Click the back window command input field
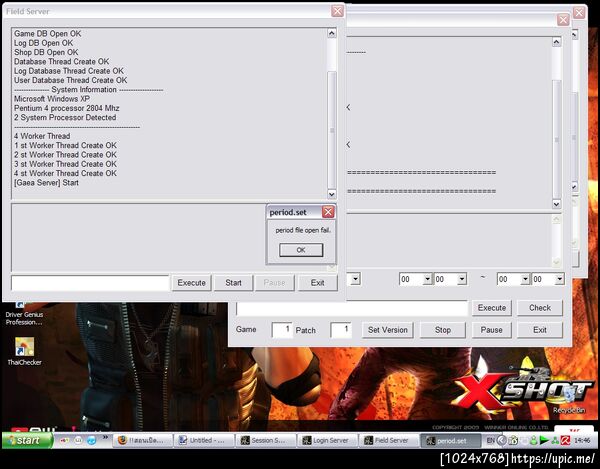The image size is (600, 469). tap(352, 308)
